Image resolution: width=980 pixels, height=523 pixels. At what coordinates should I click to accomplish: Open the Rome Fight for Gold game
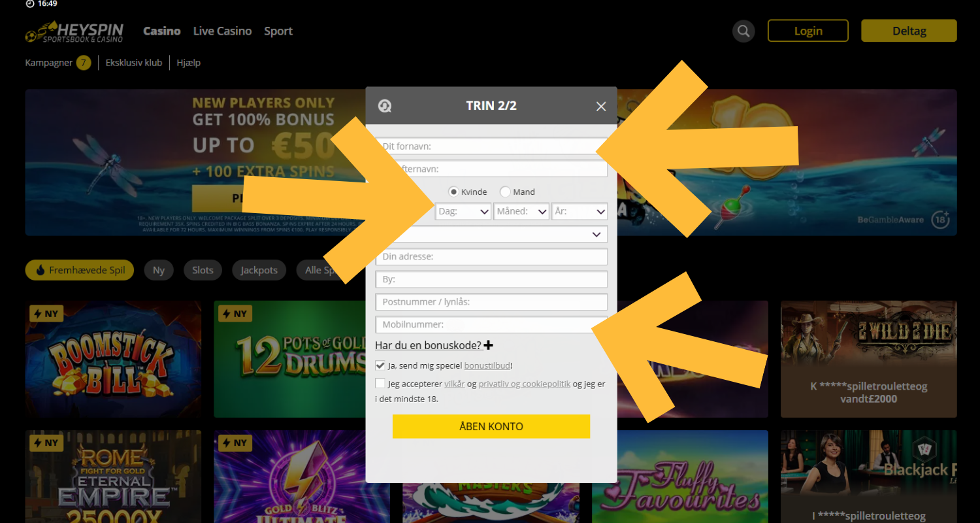coord(113,477)
